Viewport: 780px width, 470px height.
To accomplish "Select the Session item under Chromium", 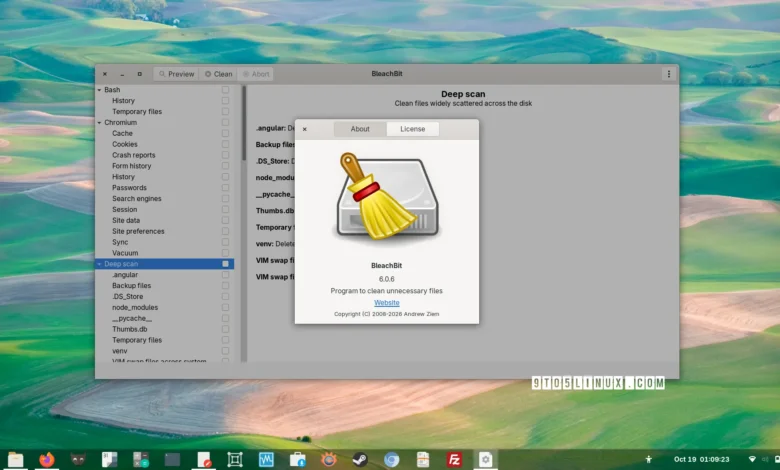I will pos(124,209).
